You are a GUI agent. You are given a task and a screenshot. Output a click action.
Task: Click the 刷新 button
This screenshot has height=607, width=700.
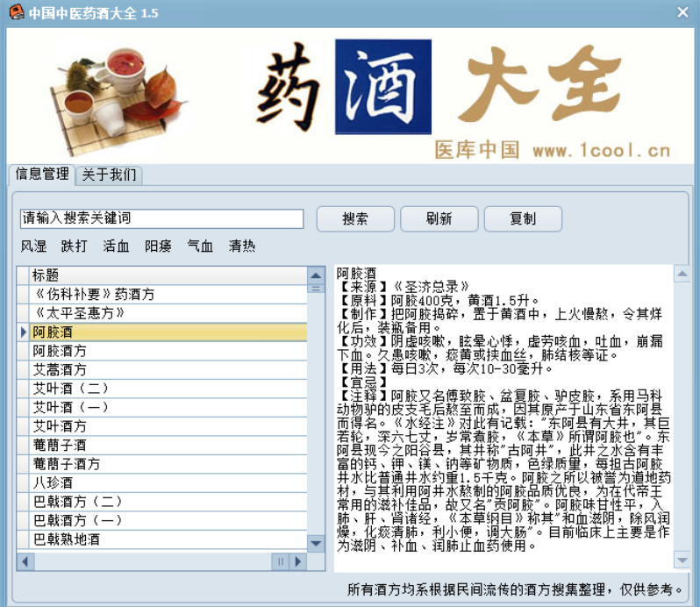tap(439, 218)
